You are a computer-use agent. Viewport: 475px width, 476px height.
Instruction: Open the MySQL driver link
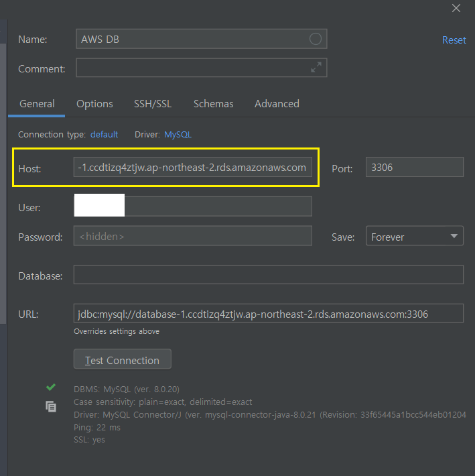pyautogui.click(x=178, y=135)
